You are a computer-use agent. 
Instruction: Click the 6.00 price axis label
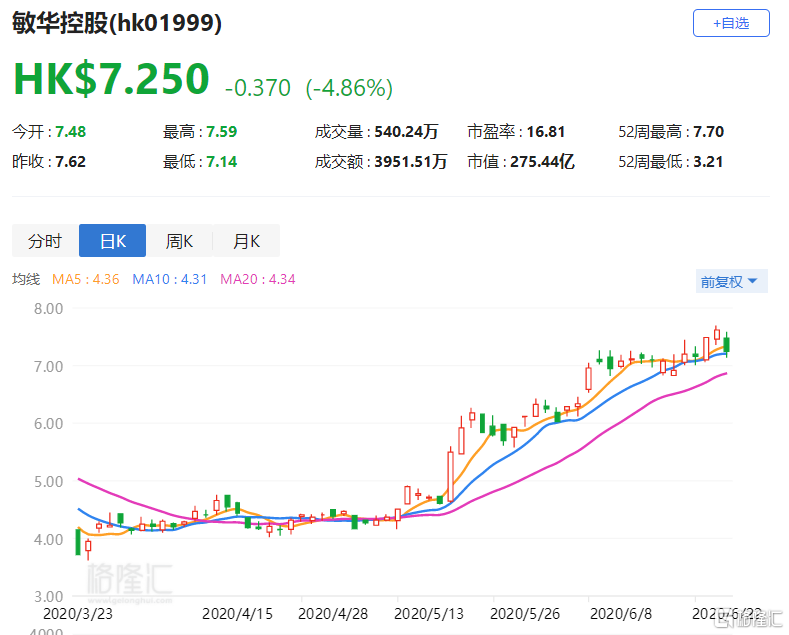(49, 424)
